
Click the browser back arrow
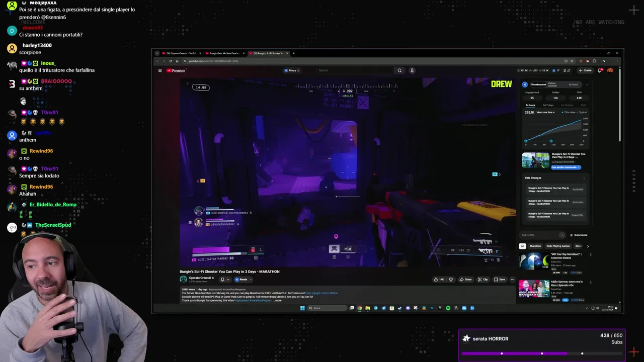click(157, 61)
